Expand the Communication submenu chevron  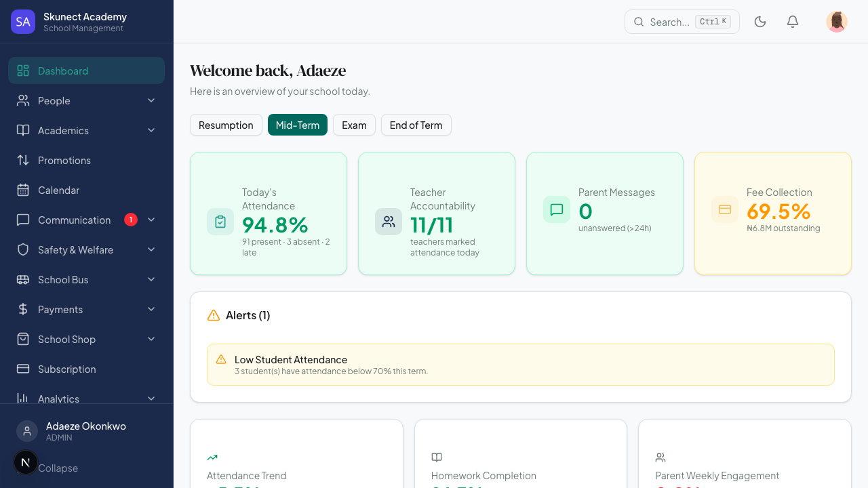[x=151, y=220]
